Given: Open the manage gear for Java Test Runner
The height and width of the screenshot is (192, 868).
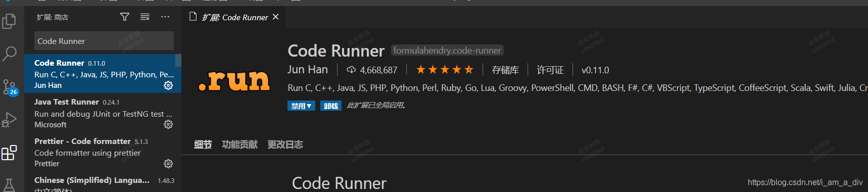Looking at the screenshot, I should (x=168, y=124).
